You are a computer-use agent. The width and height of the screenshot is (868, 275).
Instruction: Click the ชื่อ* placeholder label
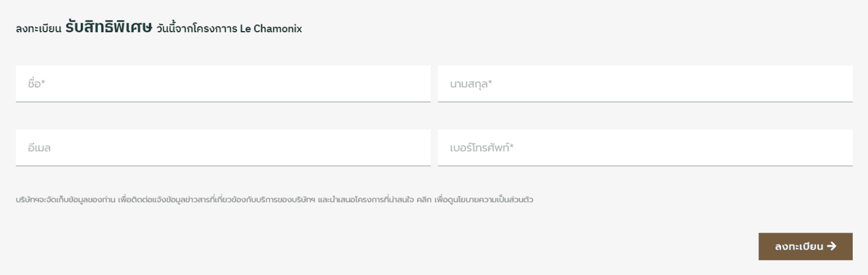(x=36, y=84)
